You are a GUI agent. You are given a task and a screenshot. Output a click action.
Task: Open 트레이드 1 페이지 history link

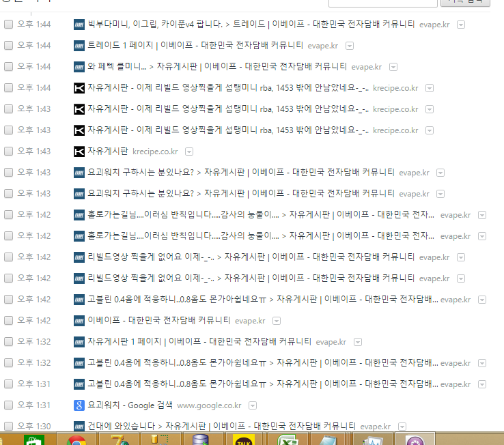[195, 46]
